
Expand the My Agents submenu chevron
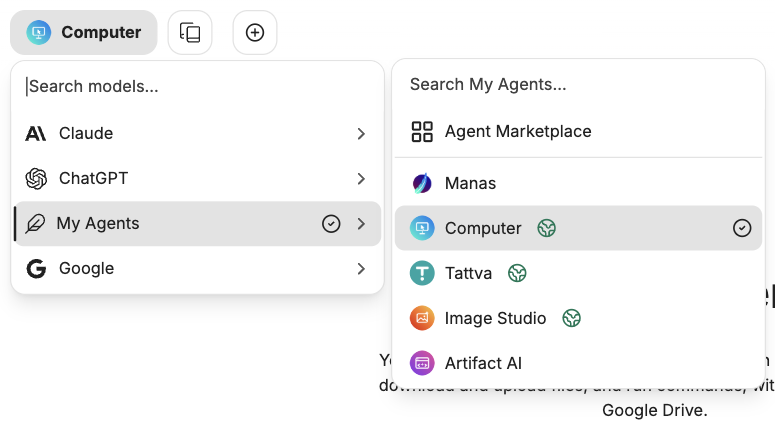point(361,223)
